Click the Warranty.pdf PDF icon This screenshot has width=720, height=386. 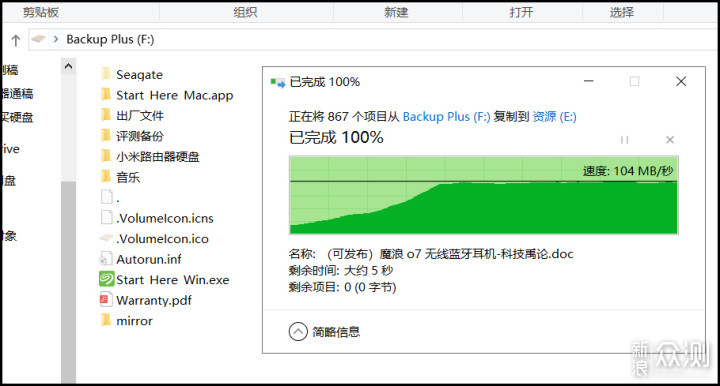click(x=106, y=299)
